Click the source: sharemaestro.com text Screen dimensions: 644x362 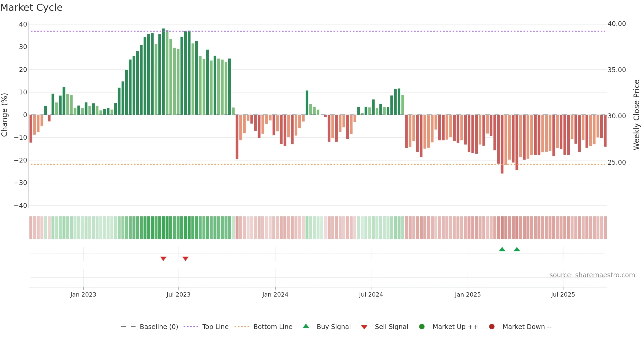coord(592,275)
